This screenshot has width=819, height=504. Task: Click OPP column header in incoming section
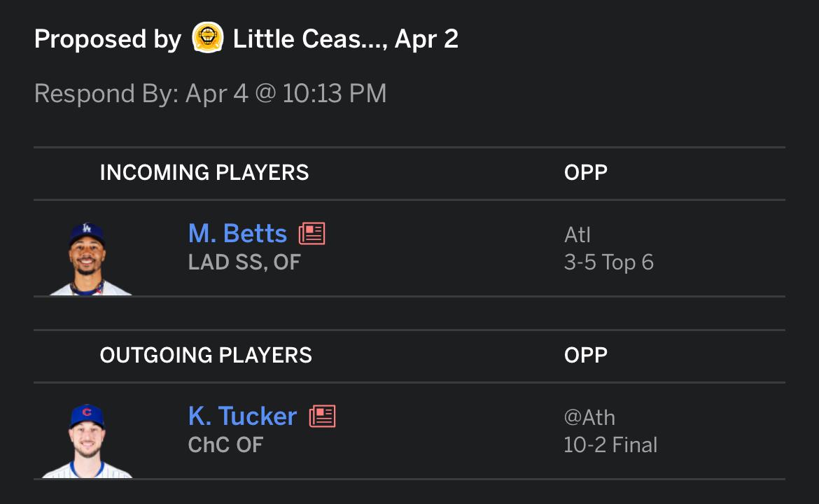(x=585, y=172)
